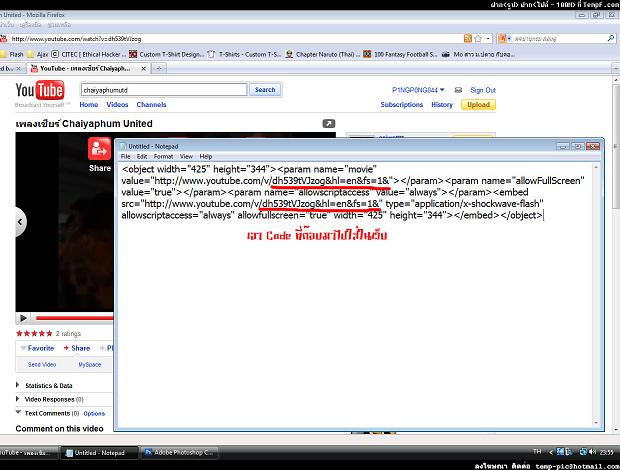Click the search magnifier in Firefox search box

pyautogui.click(x=611, y=38)
